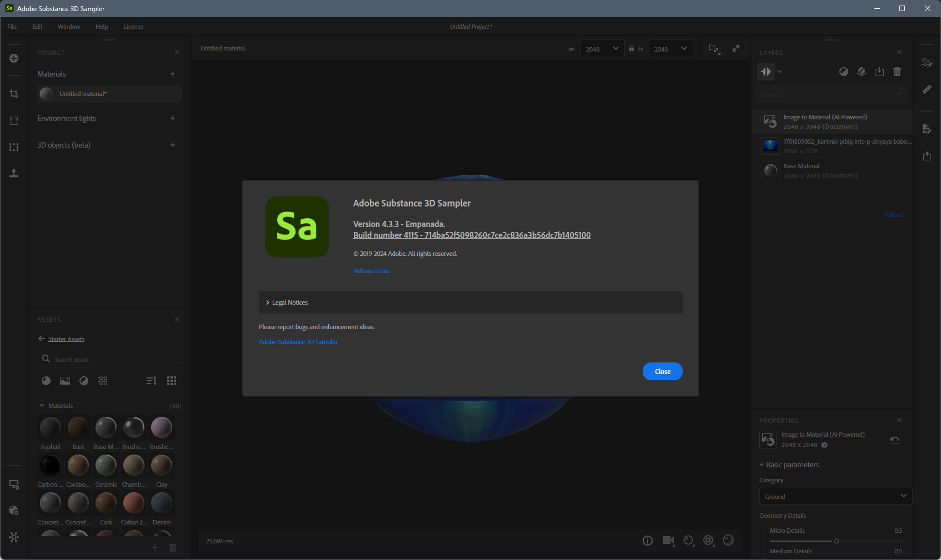Screen dimensions: 941x560
Task: Select the Clone stamp tool in sidebar
Action: (14, 174)
